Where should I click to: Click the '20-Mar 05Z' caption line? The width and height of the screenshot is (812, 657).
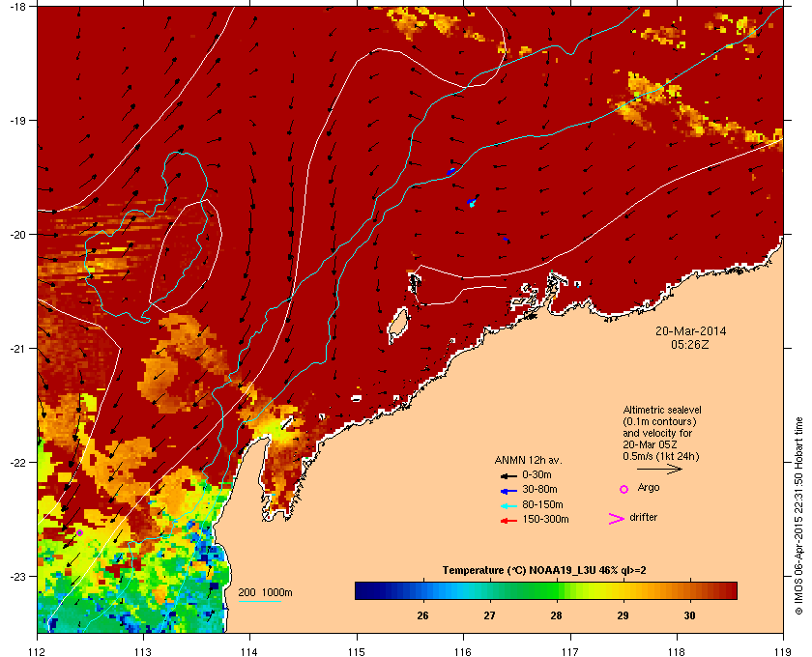coord(650,444)
